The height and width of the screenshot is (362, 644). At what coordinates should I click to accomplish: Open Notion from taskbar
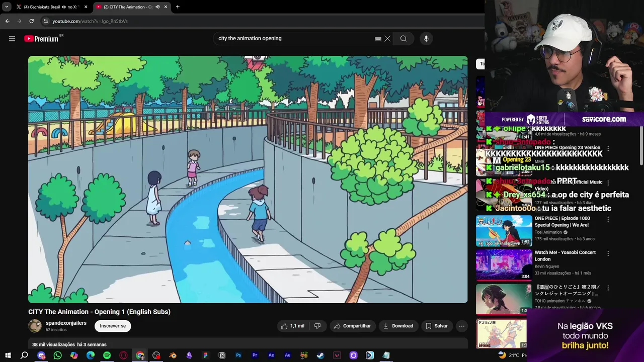click(x=222, y=355)
